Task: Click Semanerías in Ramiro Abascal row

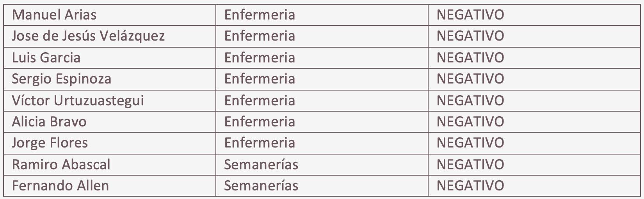Action: coord(261,164)
